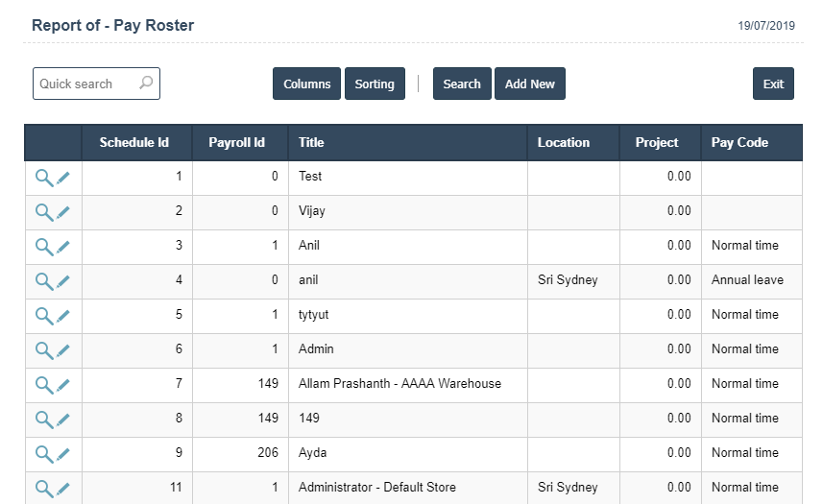Image resolution: width=823 pixels, height=504 pixels.
Task: Click the pencil edit icon for Vijay row
Action: pyautogui.click(x=63, y=211)
